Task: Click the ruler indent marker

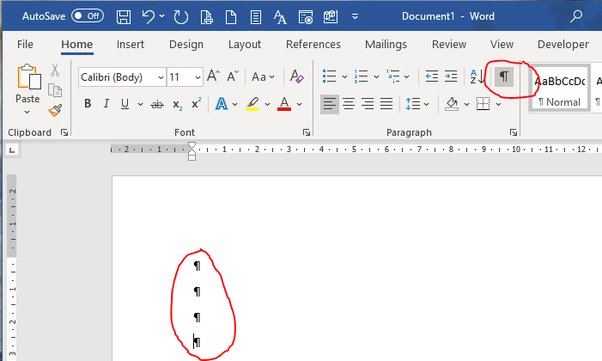Action: click(x=192, y=151)
